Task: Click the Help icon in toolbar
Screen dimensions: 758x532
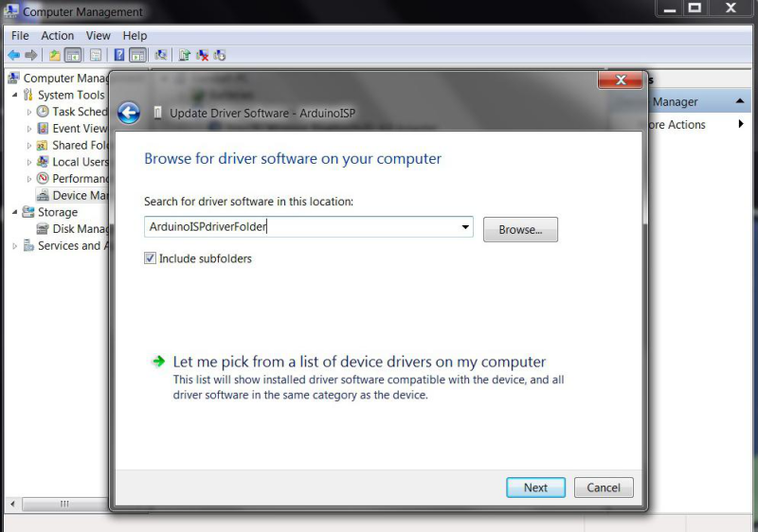Action: [x=119, y=55]
